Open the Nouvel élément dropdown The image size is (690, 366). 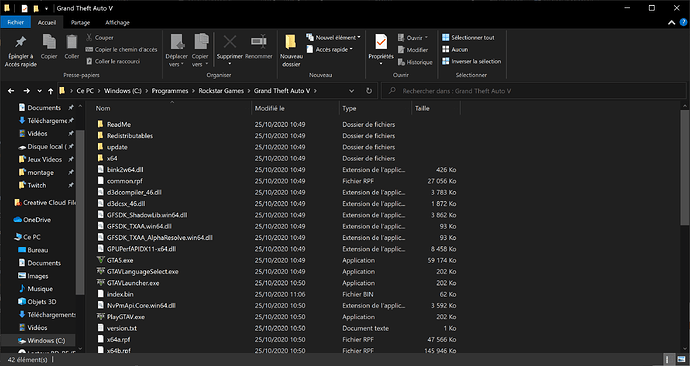(x=334, y=38)
